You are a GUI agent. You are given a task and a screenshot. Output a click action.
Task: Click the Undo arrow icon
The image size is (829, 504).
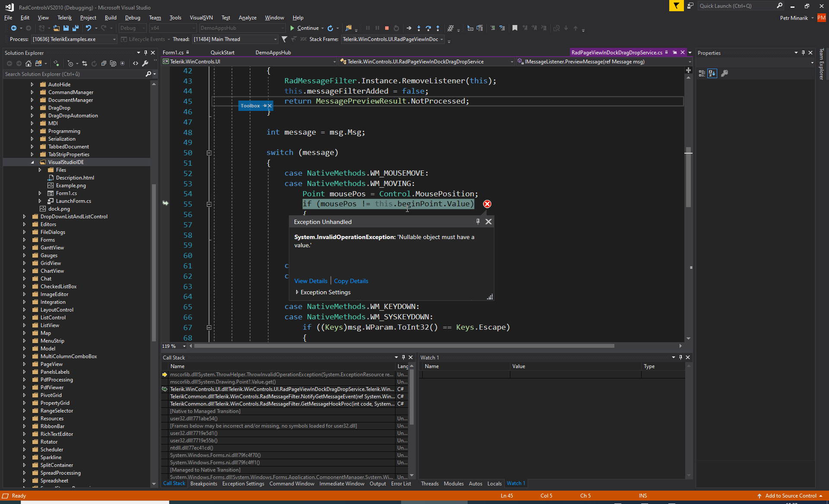tap(89, 28)
